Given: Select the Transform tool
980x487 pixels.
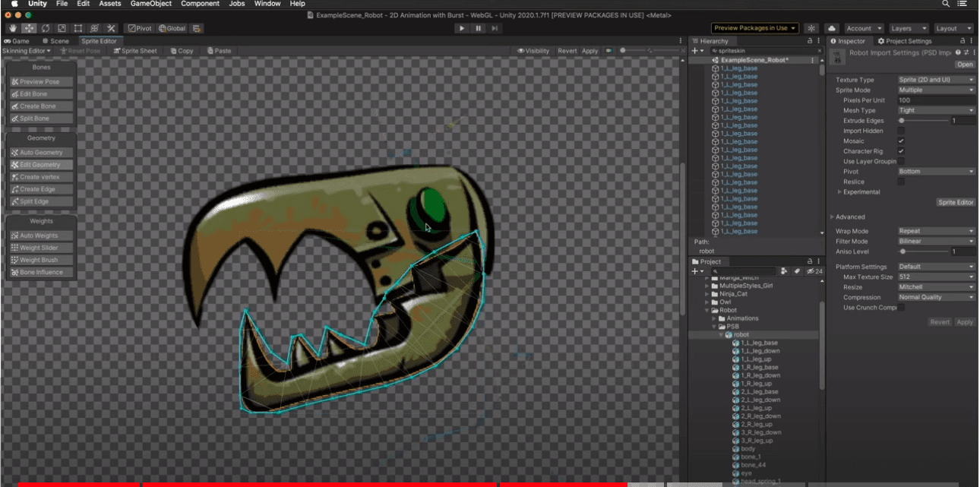Looking at the screenshot, I should pos(94,28).
